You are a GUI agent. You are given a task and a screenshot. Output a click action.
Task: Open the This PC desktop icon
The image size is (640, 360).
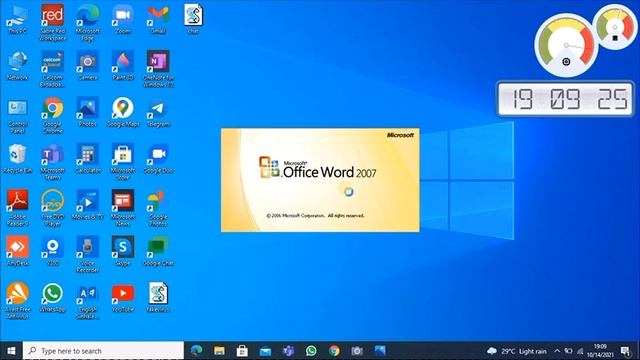tap(18, 19)
